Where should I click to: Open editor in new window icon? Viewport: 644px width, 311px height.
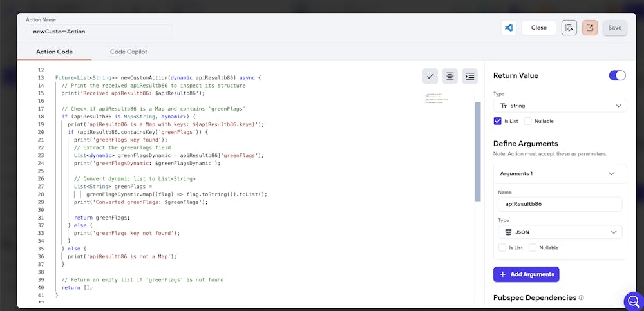tap(590, 28)
